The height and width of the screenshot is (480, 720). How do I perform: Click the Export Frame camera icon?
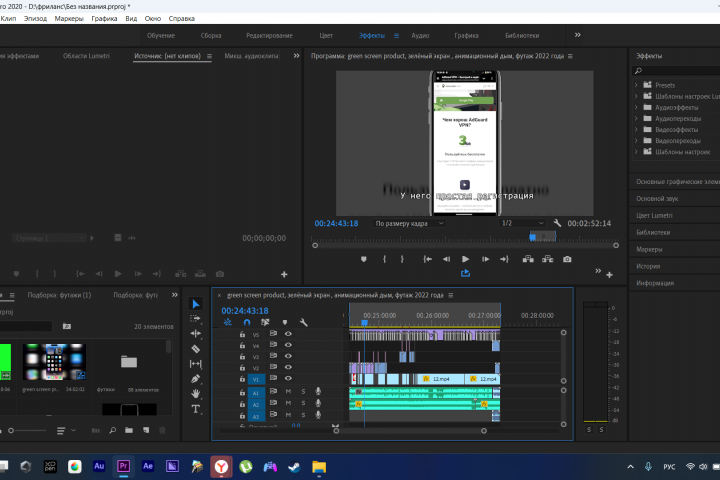[567, 259]
